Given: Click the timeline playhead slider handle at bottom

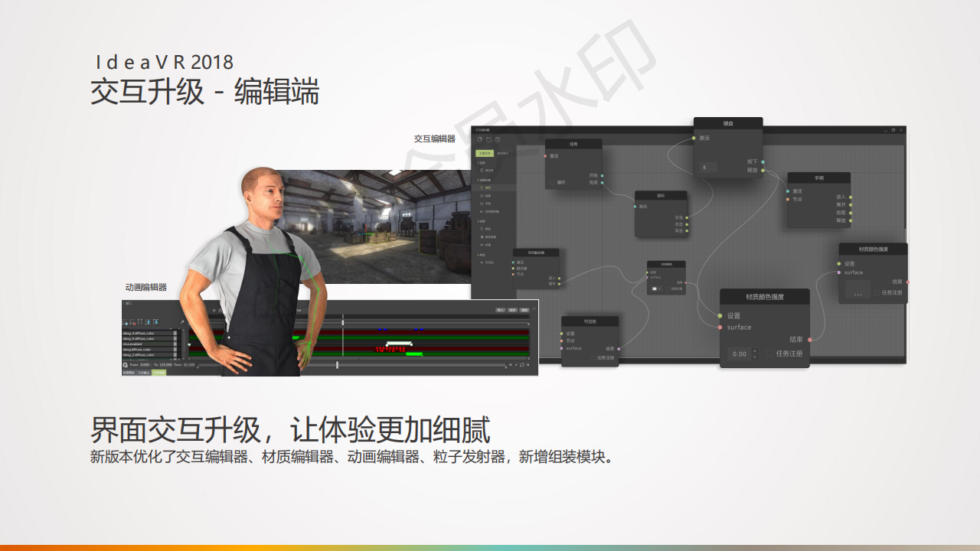Looking at the screenshot, I should [x=337, y=365].
